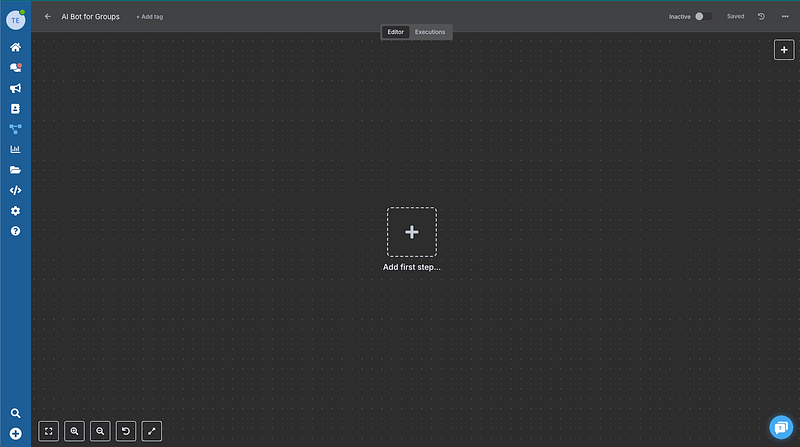Image resolution: width=800 pixels, height=447 pixels.
Task: Zoom out on the canvas
Action: tap(100, 431)
